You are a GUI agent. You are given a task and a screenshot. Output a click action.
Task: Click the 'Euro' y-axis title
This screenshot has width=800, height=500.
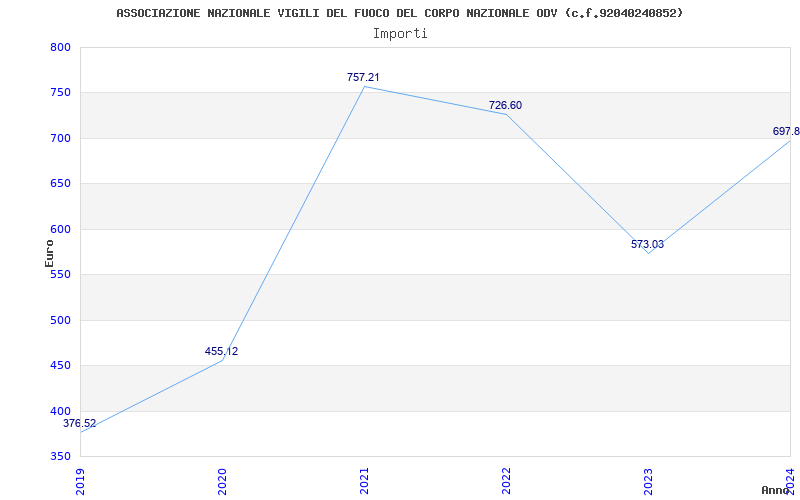(49, 253)
